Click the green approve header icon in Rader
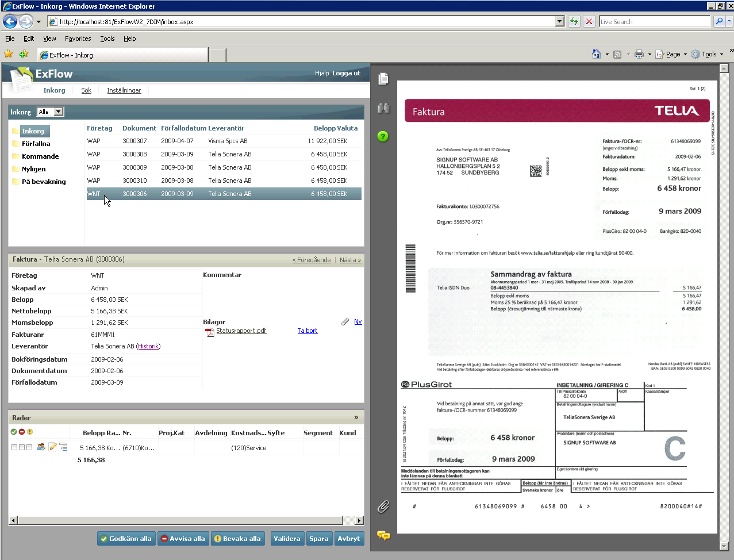Image resolution: width=734 pixels, height=560 pixels. tap(14, 432)
